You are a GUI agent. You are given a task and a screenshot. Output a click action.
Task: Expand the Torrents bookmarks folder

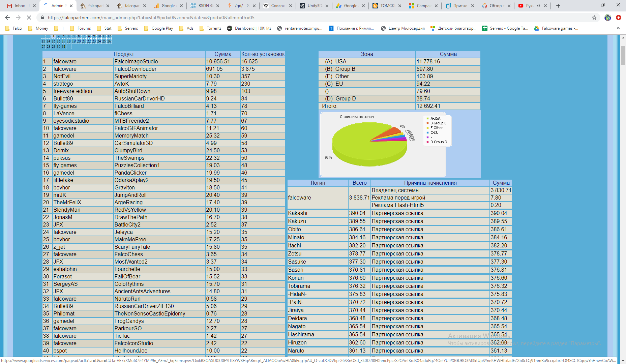tap(210, 28)
